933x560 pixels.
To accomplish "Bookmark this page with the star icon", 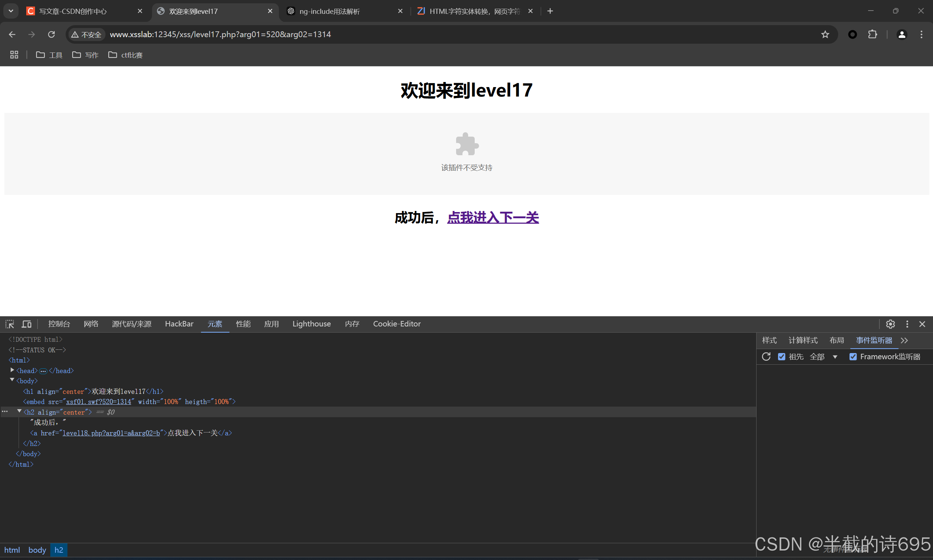I will coord(825,34).
